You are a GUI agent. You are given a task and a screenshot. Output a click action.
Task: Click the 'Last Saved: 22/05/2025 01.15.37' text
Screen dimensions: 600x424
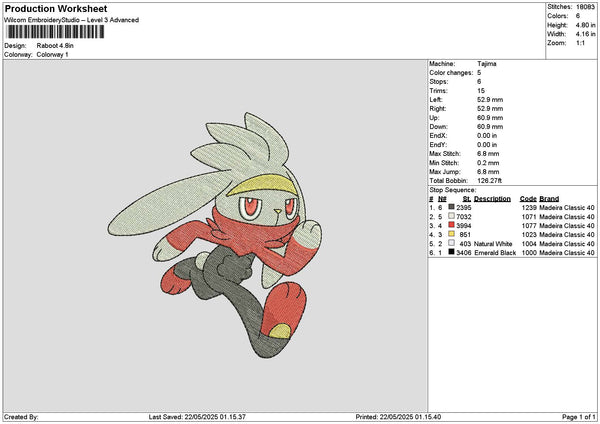pyautogui.click(x=197, y=417)
